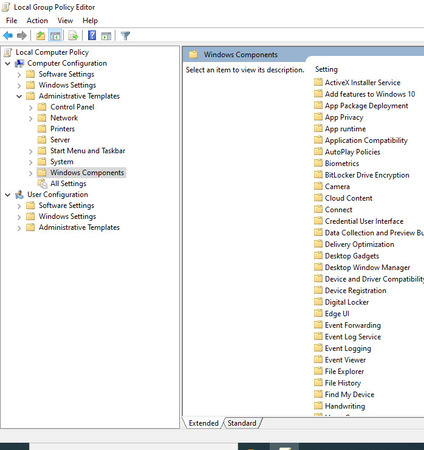This screenshot has height=450, width=424.
Task: Click the ActiveX Installer Service folder icon
Action: pyautogui.click(x=318, y=82)
